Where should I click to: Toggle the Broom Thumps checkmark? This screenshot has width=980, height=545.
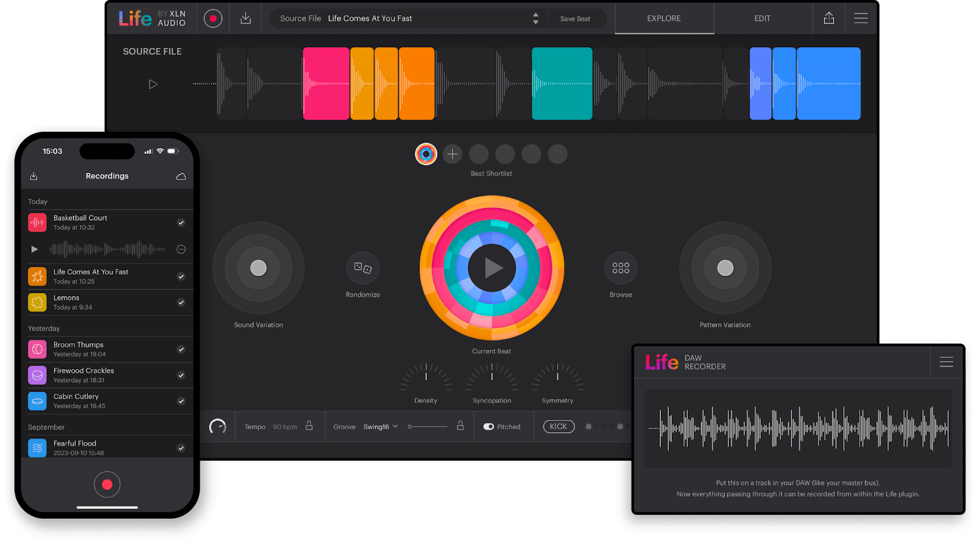coord(181,349)
